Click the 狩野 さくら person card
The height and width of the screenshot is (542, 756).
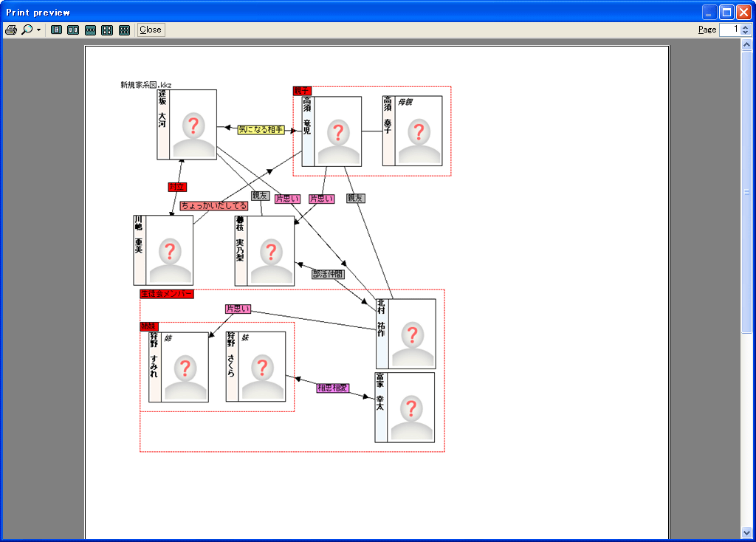256,366
